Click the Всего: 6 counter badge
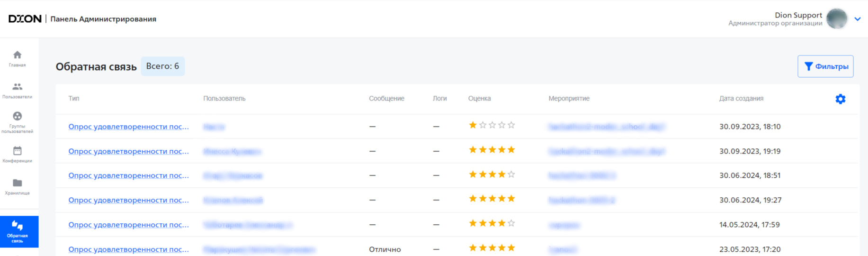 163,66
